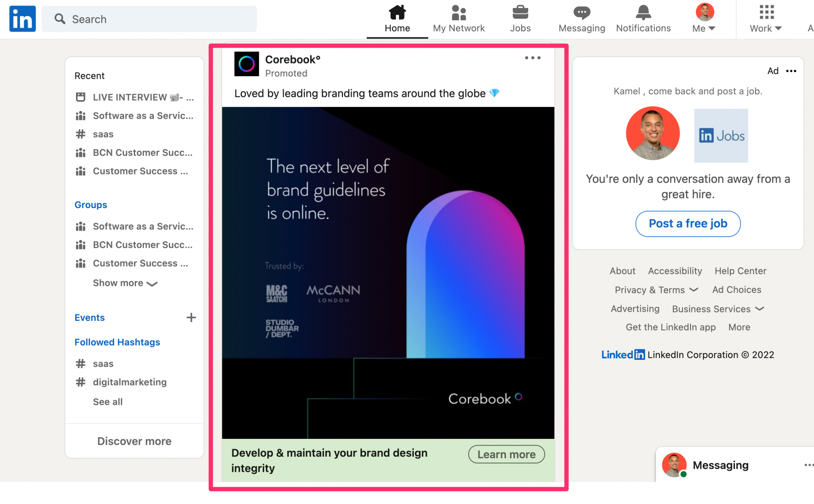Click the Post a free job button
Image resolution: width=814 pixels, height=504 pixels.
(688, 223)
